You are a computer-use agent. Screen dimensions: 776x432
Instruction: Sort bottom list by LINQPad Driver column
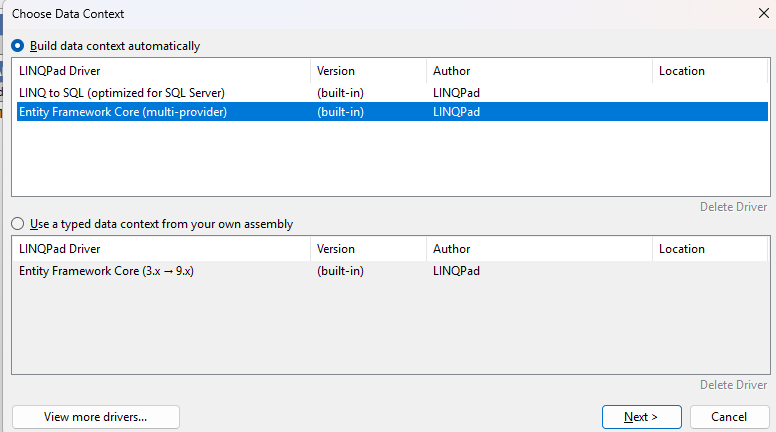tap(160, 249)
